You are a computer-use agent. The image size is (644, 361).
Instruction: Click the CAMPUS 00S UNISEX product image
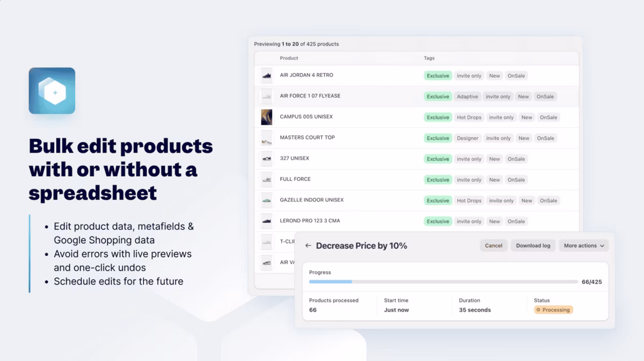click(x=266, y=117)
